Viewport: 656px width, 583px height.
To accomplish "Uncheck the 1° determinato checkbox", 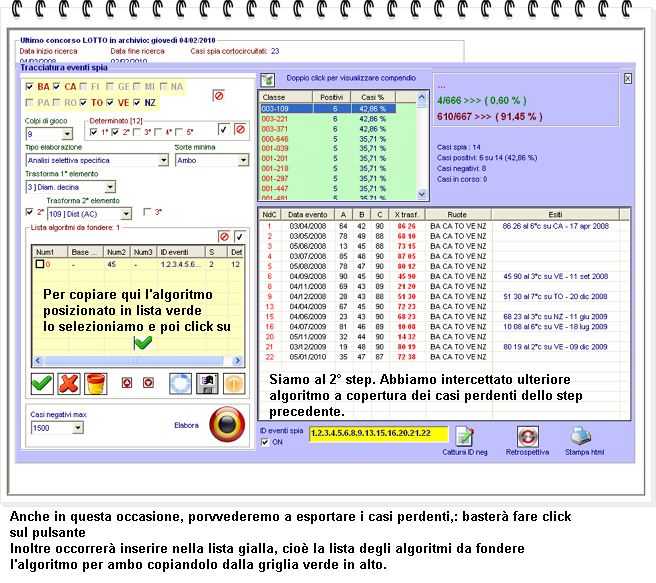I will pyautogui.click(x=94, y=132).
